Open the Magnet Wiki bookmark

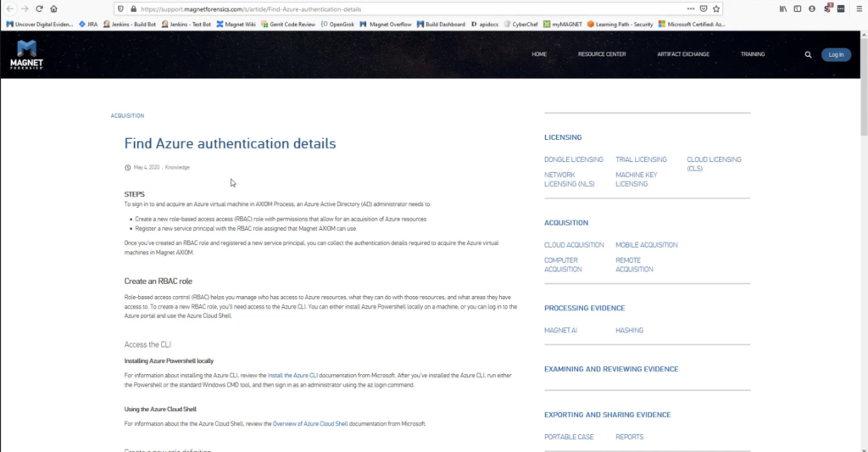(x=236, y=25)
